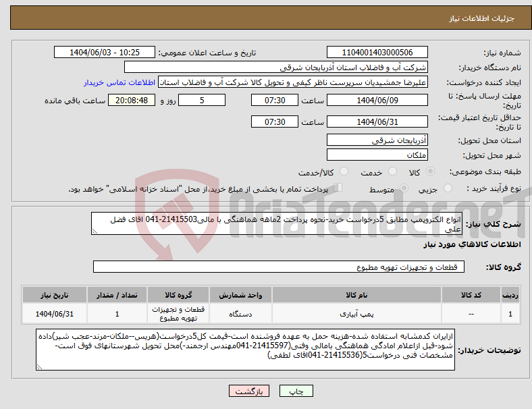Click the goods group cell in table row 1

tap(178, 314)
